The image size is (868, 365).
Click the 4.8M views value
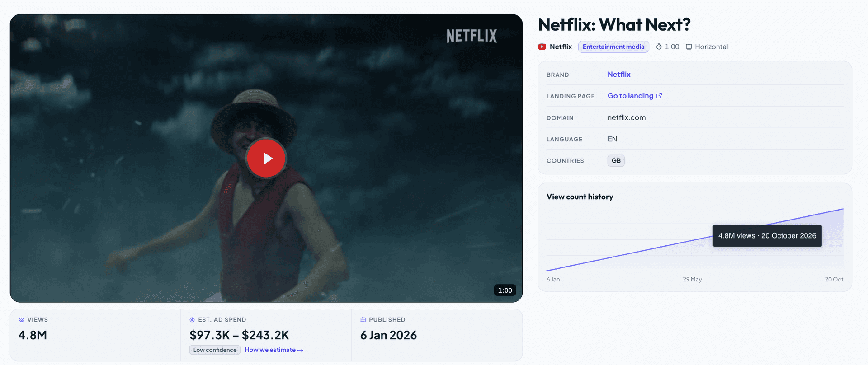33,335
